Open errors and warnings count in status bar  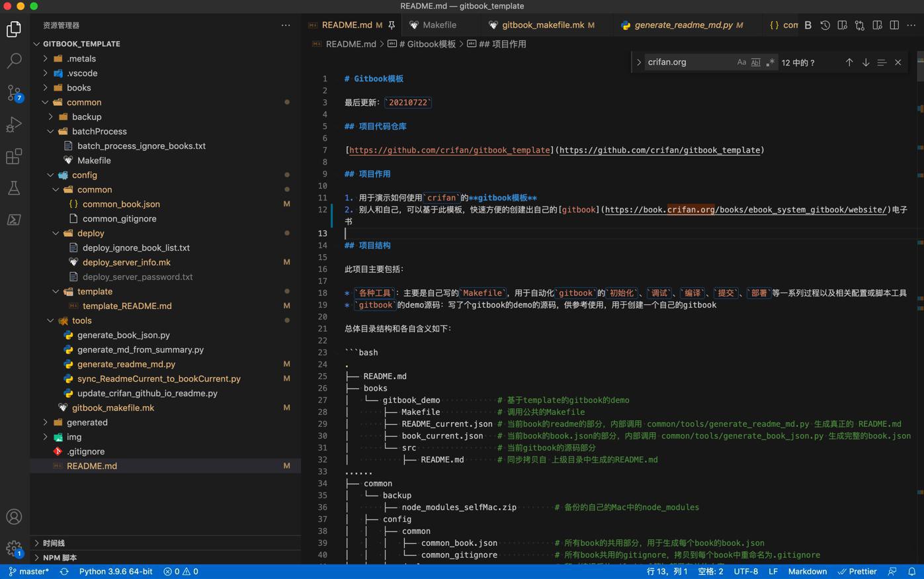coord(181,572)
